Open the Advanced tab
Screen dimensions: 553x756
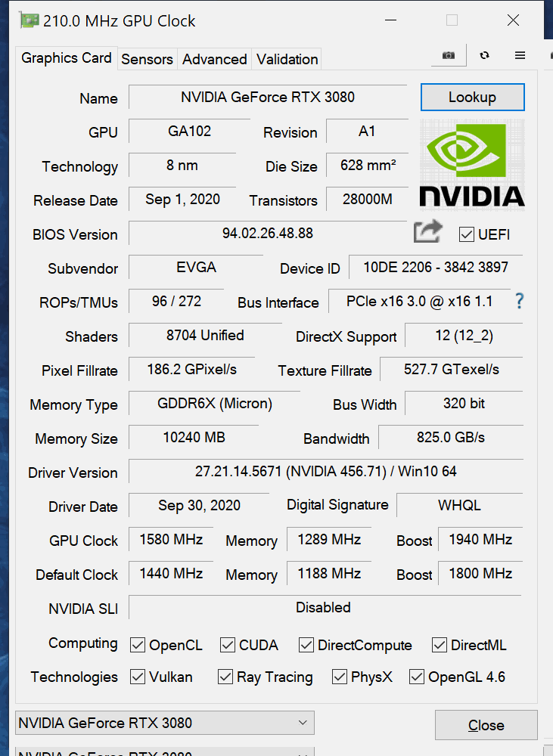(214, 59)
